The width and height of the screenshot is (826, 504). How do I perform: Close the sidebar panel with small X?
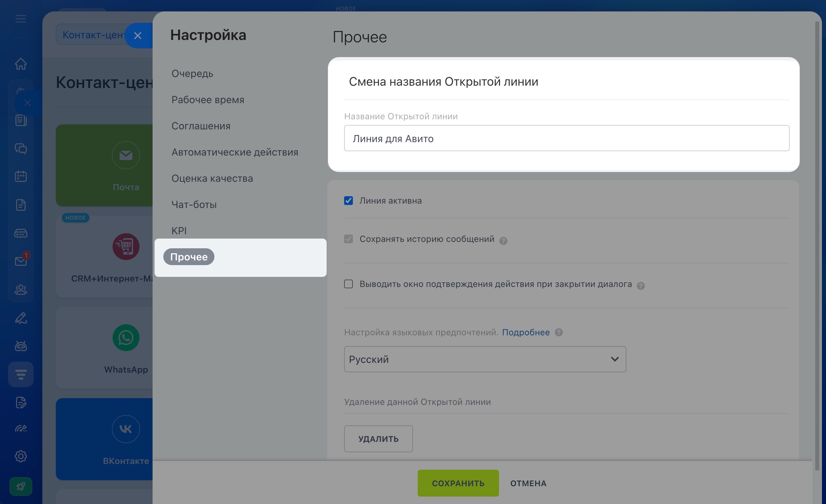pyautogui.click(x=28, y=103)
